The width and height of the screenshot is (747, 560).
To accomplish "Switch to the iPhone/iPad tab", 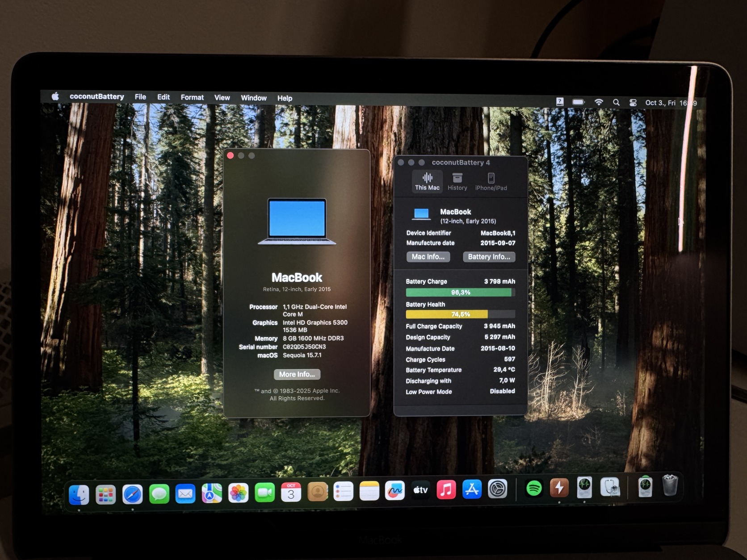I will pyautogui.click(x=491, y=182).
